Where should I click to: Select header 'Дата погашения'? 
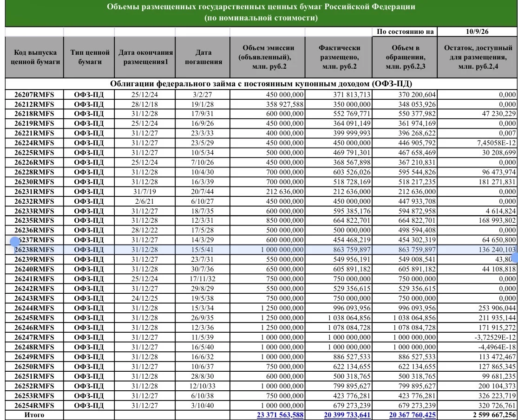click(x=203, y=57)
